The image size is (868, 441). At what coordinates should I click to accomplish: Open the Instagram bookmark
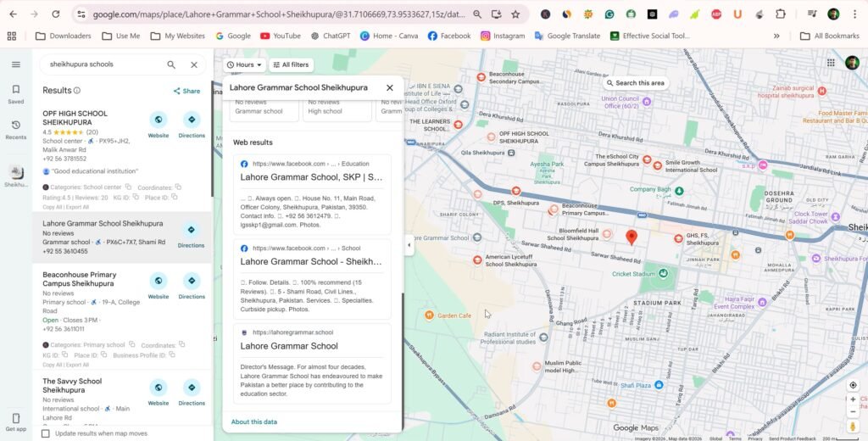click(503, 36)
